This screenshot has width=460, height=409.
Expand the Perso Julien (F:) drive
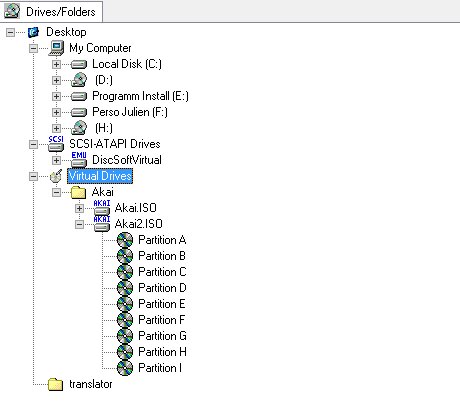[x=56, y=112]
